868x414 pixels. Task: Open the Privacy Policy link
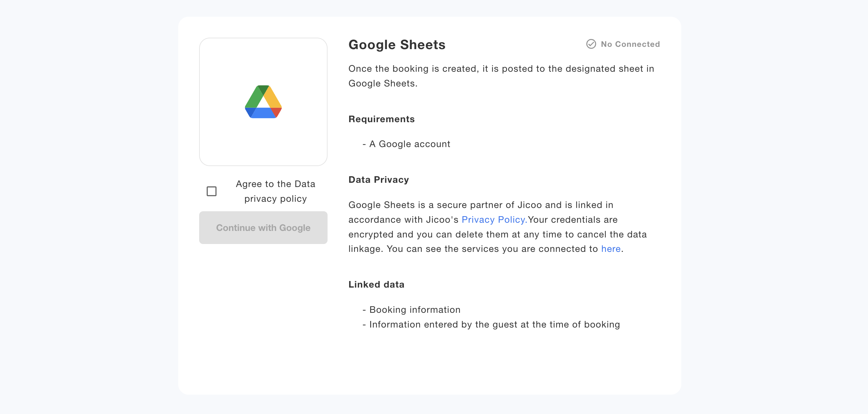(494, 220)
